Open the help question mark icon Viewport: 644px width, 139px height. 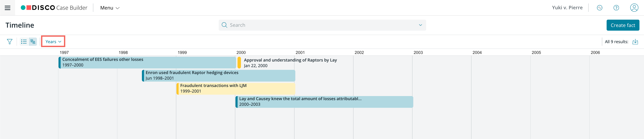pyautogui.click(x=616, y=8)
